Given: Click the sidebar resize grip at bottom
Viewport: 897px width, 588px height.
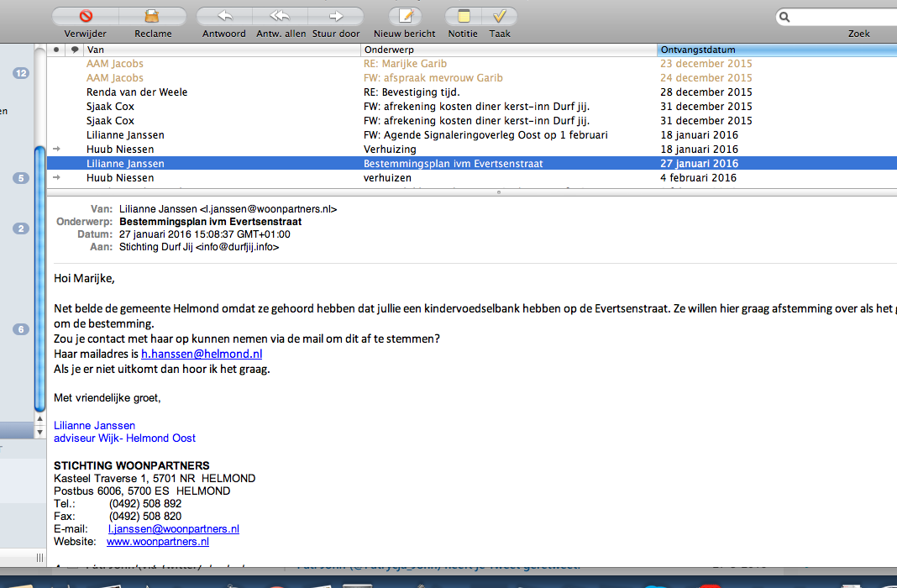Looking at the screenshot, I should point(40,558).
